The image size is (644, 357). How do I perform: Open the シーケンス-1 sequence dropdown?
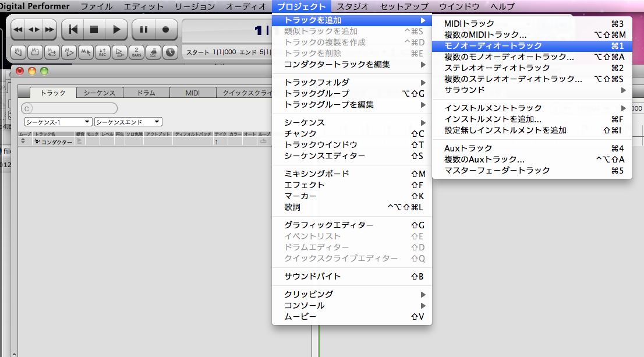click(58, 122)
